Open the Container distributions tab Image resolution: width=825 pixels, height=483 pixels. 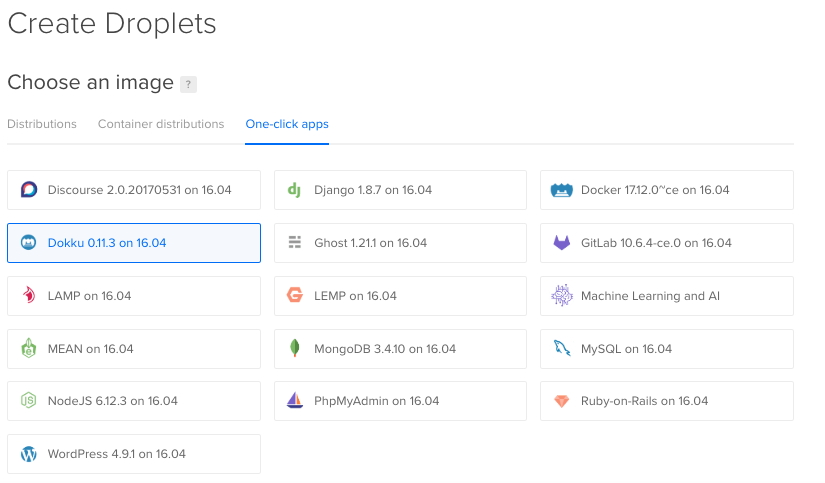[161, 124]
